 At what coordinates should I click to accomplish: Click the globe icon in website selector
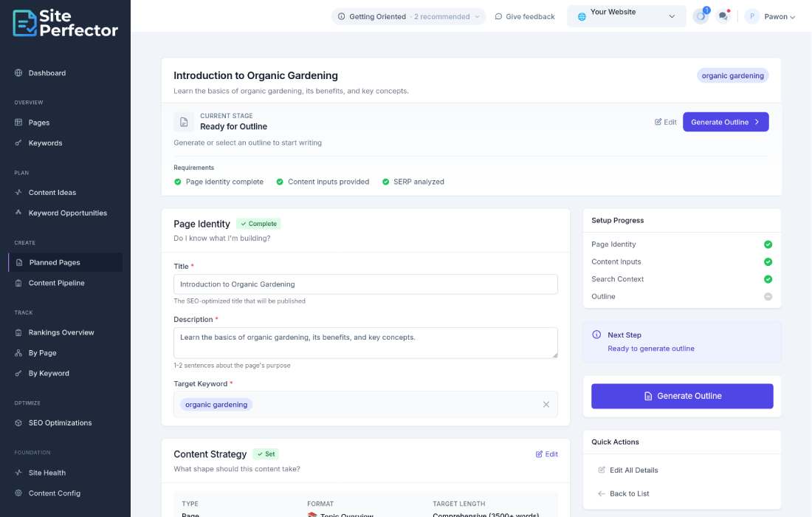coord(582,16)
